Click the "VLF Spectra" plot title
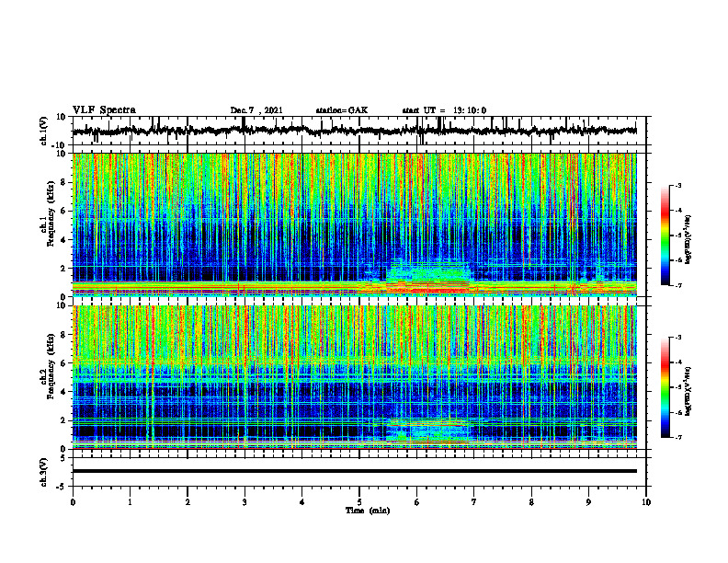 [104, 109]
